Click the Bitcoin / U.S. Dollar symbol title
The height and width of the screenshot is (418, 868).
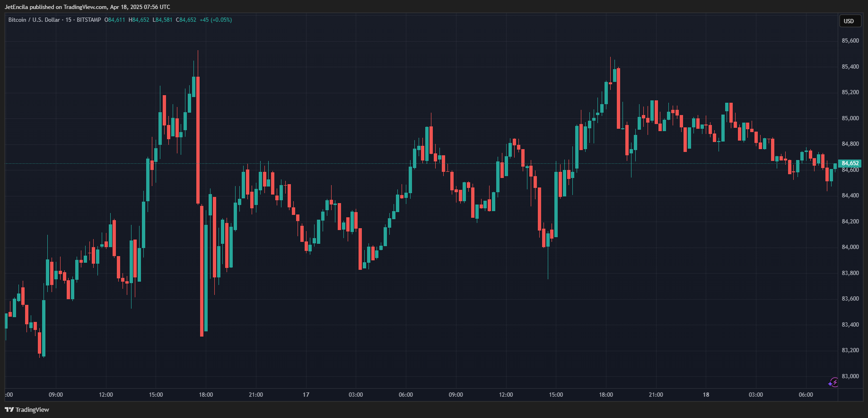coord(34,20)
